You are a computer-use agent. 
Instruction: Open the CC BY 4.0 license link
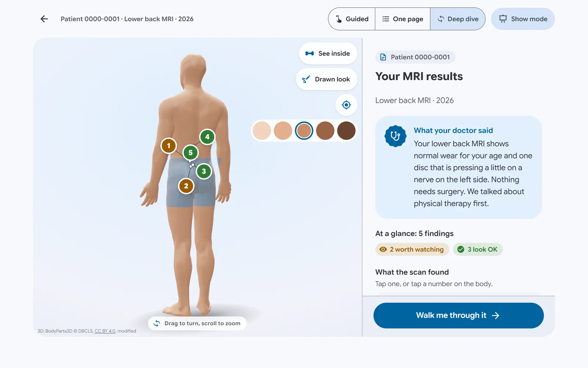click(105, 331)
